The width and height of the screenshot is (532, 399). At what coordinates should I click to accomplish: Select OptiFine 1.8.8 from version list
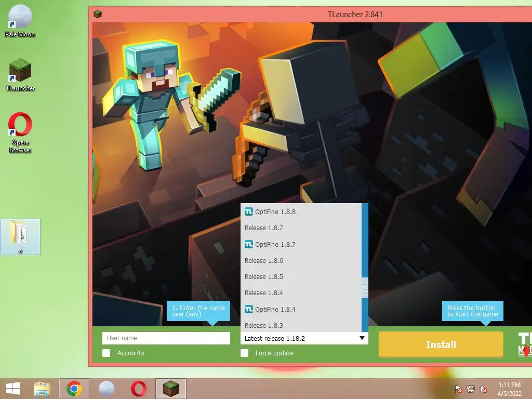tap(301, 212)
